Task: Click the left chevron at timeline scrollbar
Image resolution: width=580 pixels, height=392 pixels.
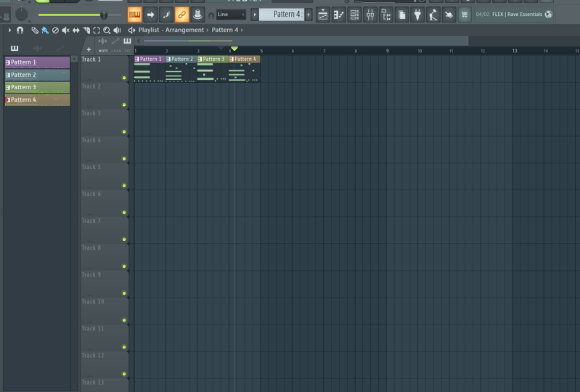Action: point(139,41)
